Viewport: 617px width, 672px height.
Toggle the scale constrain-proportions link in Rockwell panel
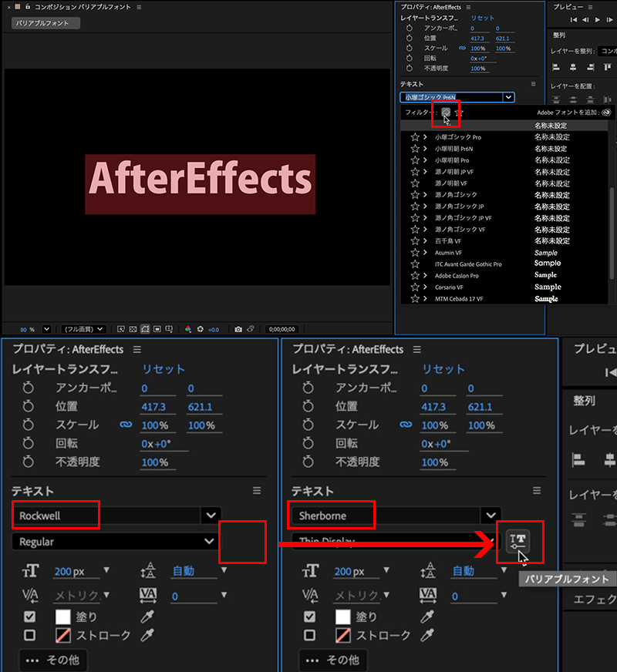tap(125, 425)
